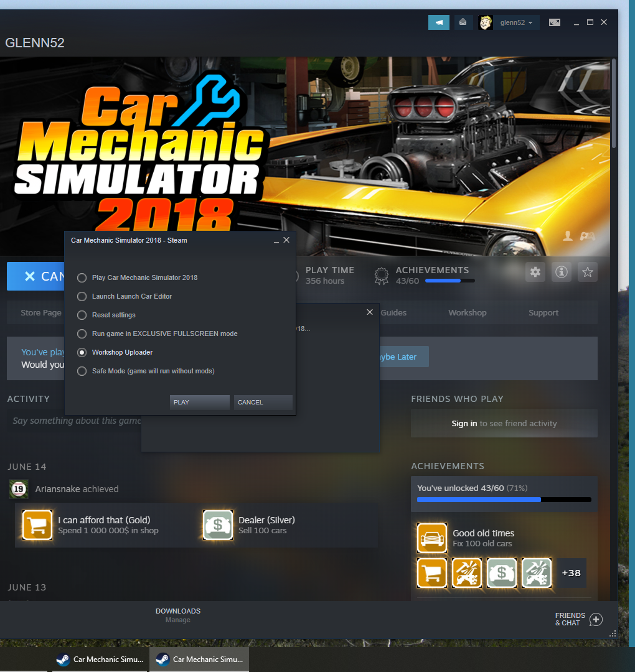Screen dimensions: 635x672
Task: Click CANCEL in launch options dialog
Action: tap(263, 403)
